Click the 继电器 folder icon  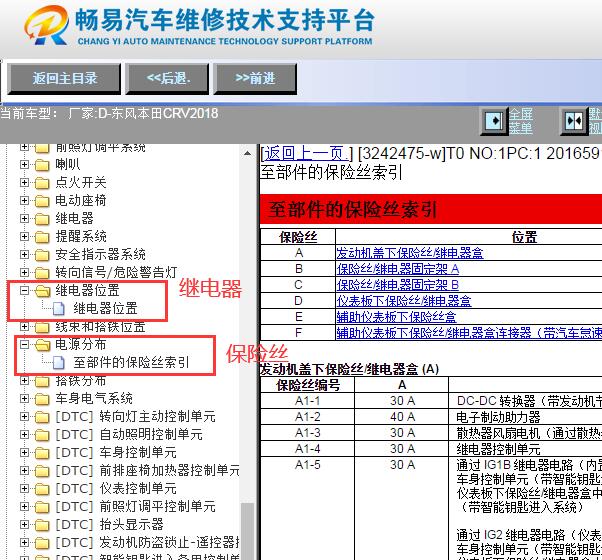click(x=42, y=219)
